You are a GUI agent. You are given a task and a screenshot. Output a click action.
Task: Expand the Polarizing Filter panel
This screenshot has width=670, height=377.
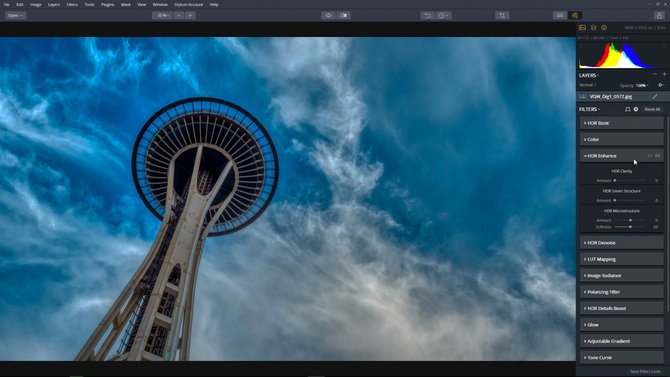(622, 292)
